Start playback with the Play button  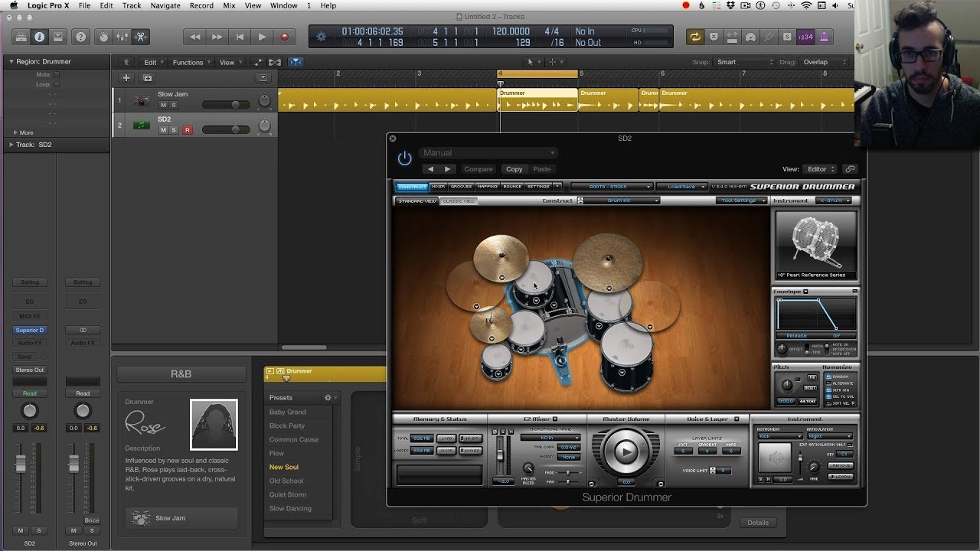(x=262, y=37)
